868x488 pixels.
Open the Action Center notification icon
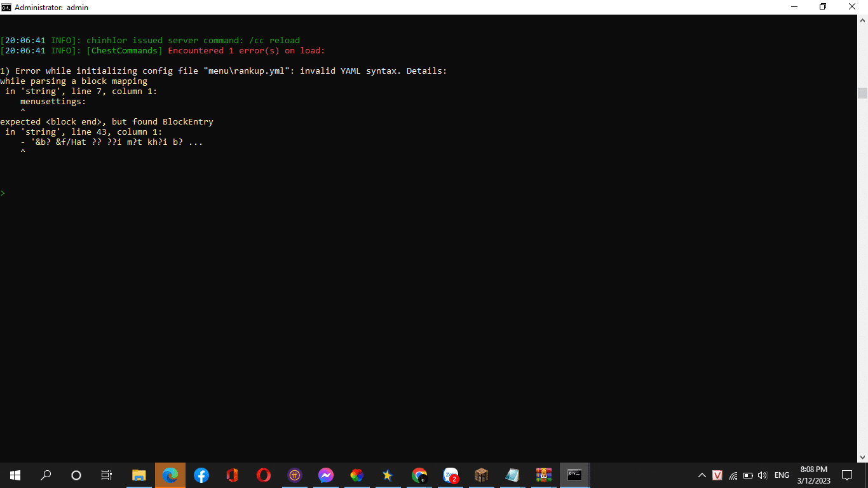pos(847,475)
